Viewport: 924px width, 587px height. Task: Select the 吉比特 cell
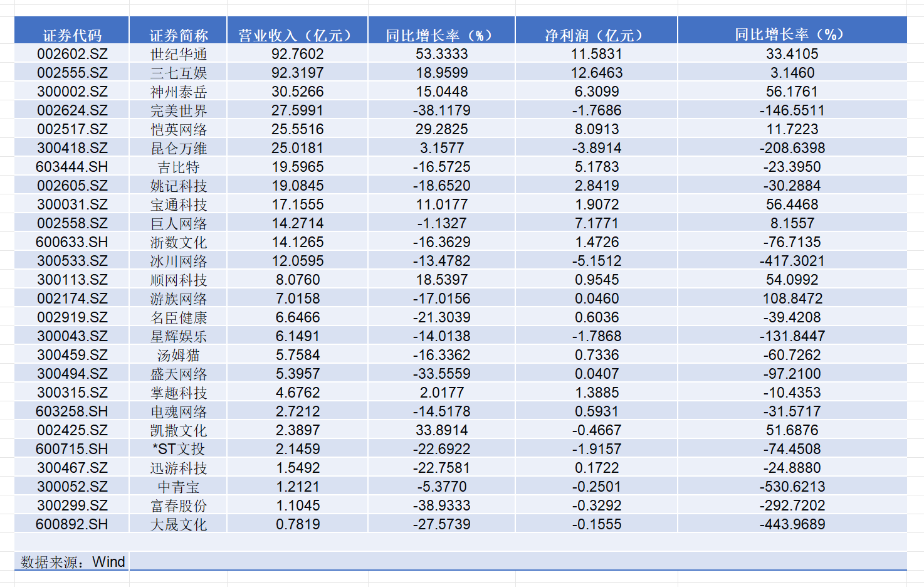tap(179, 167)
